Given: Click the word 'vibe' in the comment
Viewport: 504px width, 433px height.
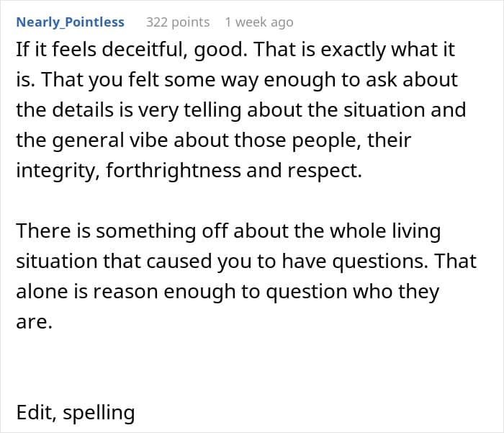Looking at the screenshot, I should 148,140.
